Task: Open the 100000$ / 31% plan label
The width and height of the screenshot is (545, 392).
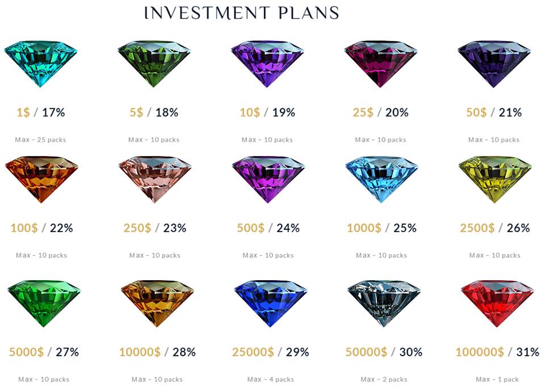Action: pos(497,352)
